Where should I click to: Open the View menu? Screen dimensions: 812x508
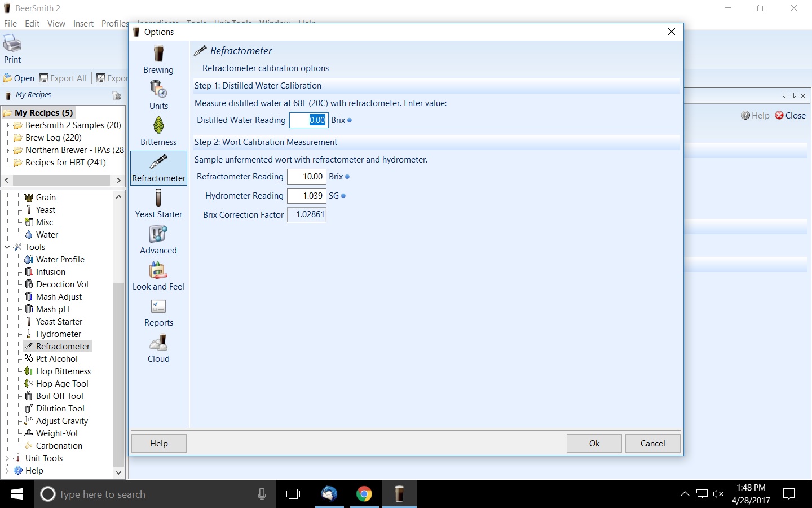coord(56,23)
